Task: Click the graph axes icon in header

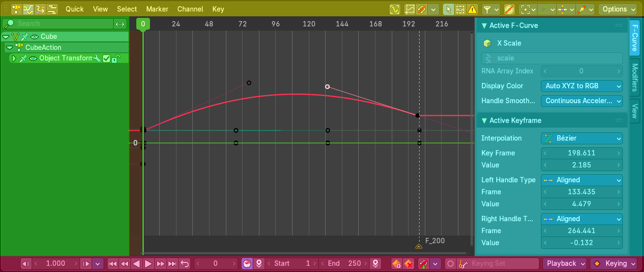Action: [x=410, y=9]
